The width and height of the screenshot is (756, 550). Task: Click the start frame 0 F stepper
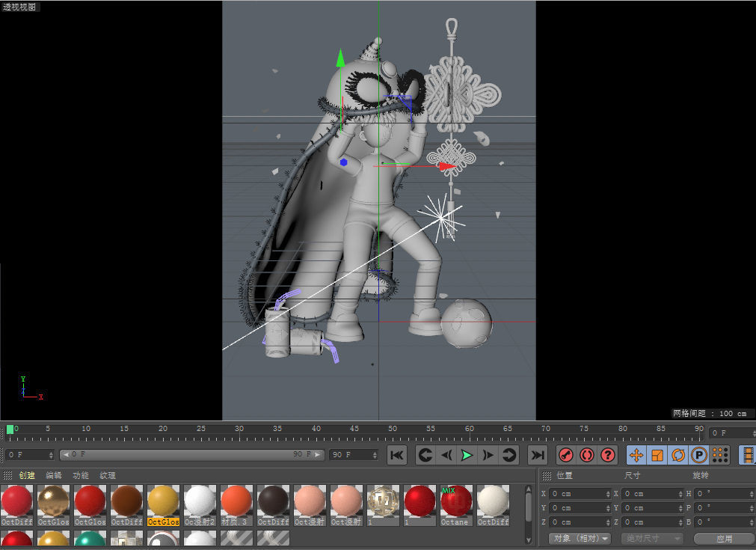click(x=51, y=454)
